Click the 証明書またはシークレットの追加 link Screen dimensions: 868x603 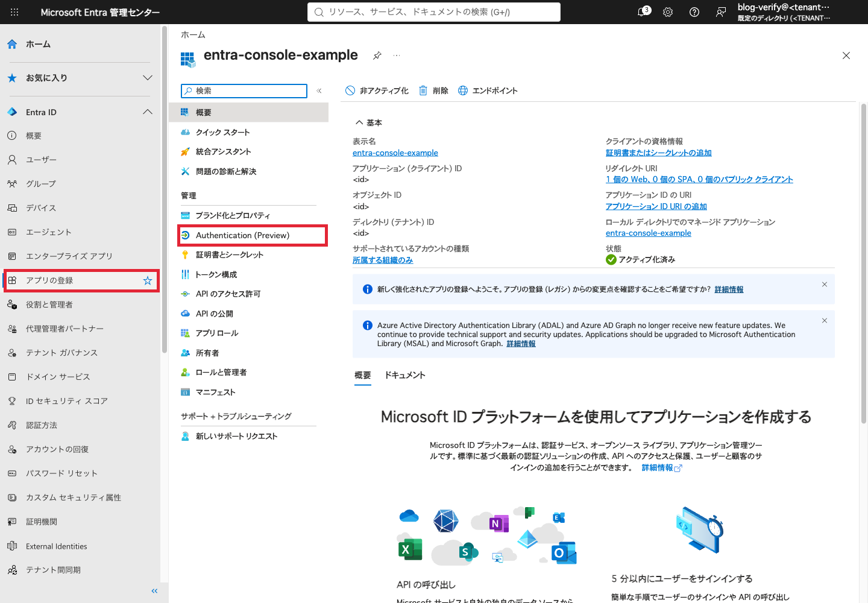[659, 153]
